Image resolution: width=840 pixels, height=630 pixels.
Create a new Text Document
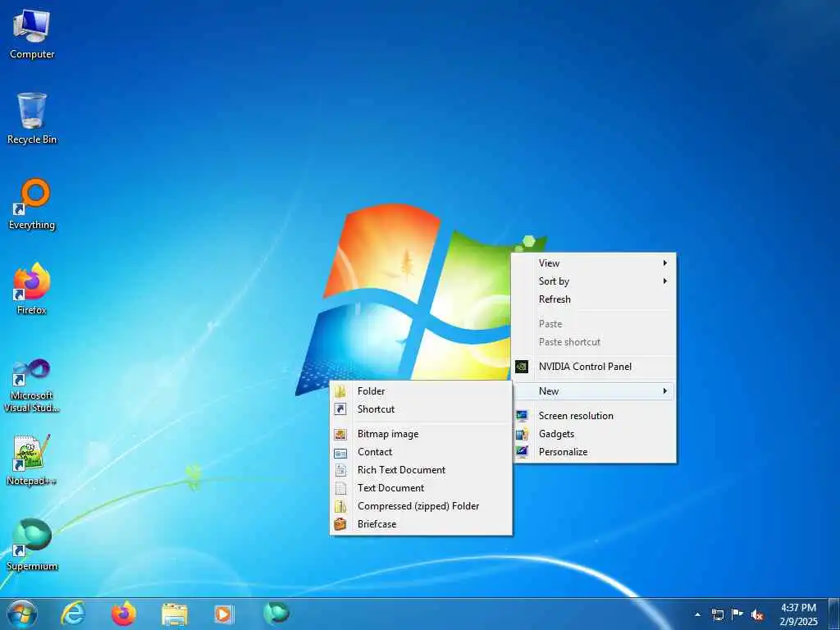pyautogui.click(x=421, y=488)
